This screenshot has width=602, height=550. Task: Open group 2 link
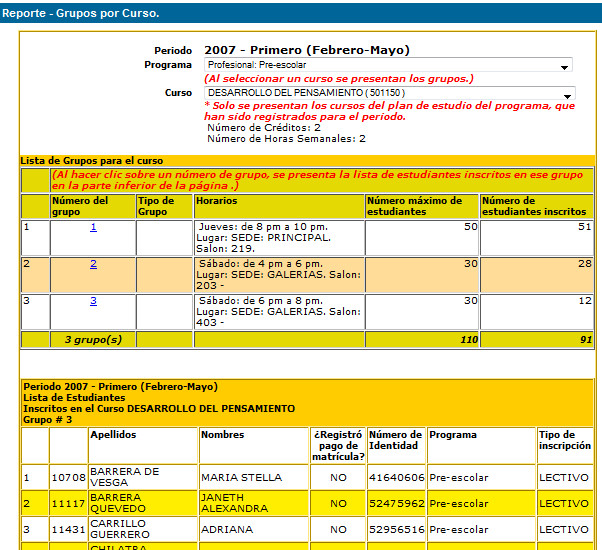(93, 264)
